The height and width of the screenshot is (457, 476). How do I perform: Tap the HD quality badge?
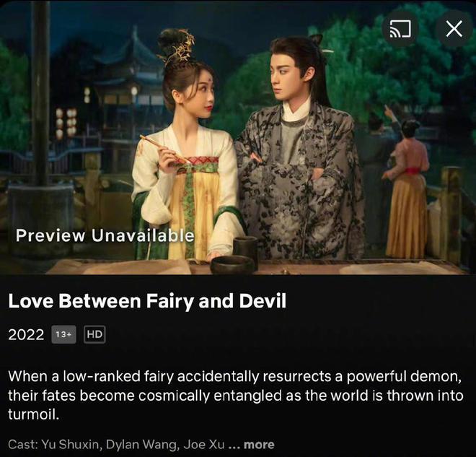click(94, 334)
